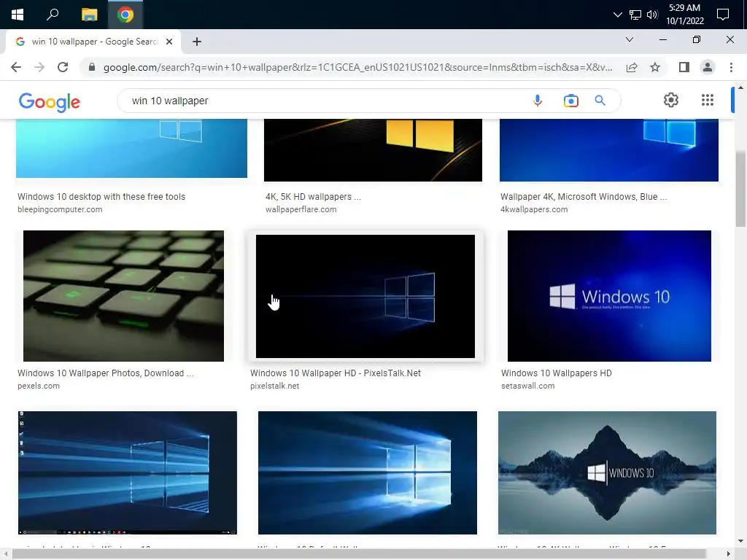
Task: Open Chrome three-dot menu
Action: click(x=731, y=67)
